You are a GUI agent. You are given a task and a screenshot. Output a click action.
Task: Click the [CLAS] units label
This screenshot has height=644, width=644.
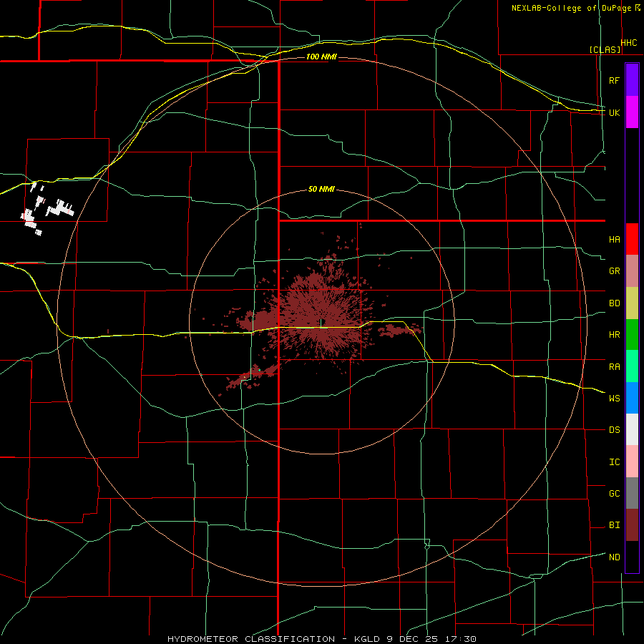pos(605,49)
